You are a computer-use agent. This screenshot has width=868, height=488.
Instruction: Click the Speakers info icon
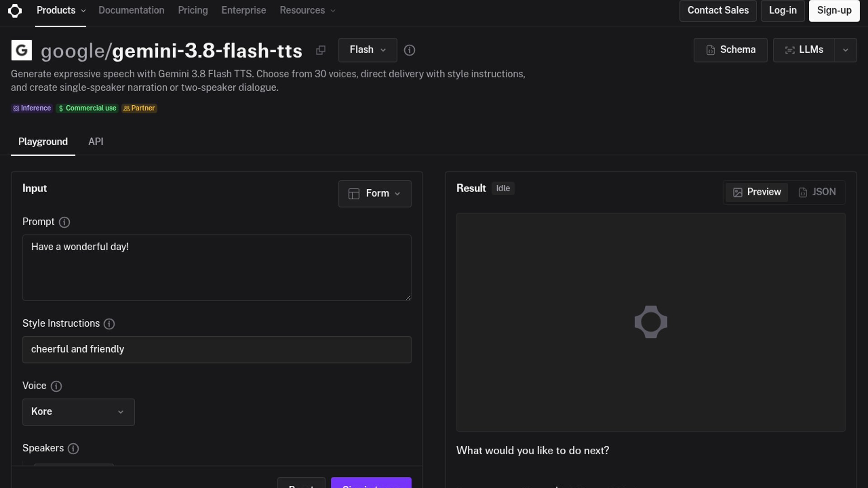[x=73, y=449]
